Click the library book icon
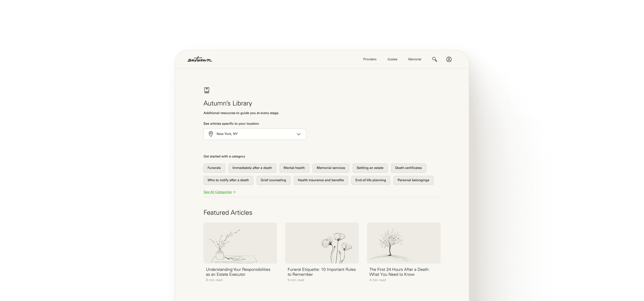Image resolution: width=644 pixels, height=301 pixels. click(x=207, y=90)
